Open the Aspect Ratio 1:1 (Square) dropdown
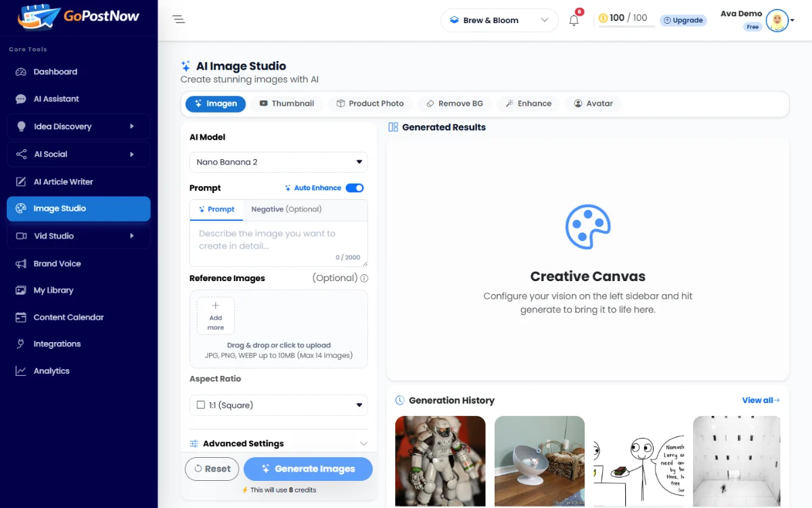The height and width of the screenshot is (508, 812). tap(279, 405)
